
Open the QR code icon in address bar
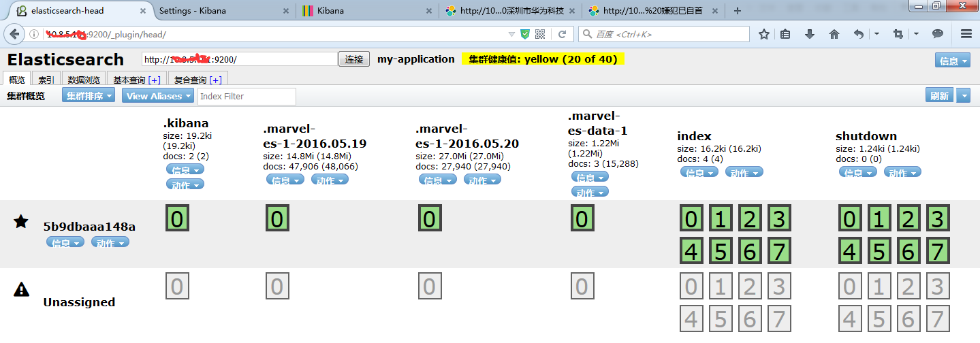[x=541, y=34]
